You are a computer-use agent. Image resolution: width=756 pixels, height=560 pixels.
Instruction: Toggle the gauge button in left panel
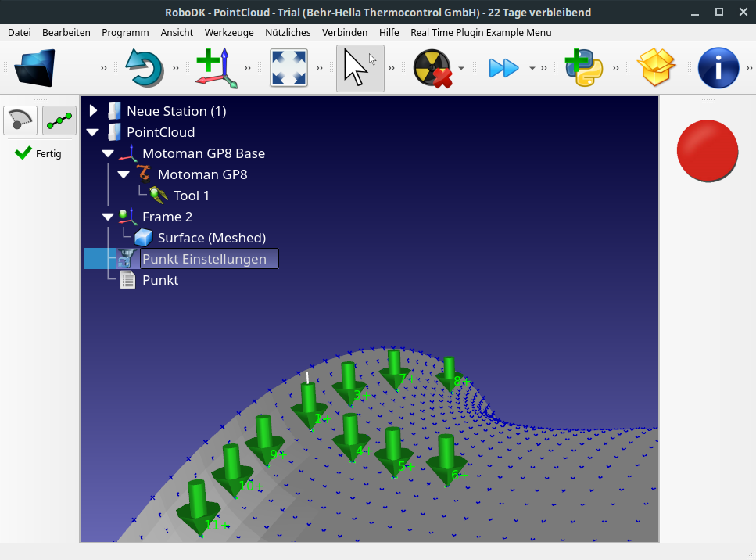(x=20, y=120)
